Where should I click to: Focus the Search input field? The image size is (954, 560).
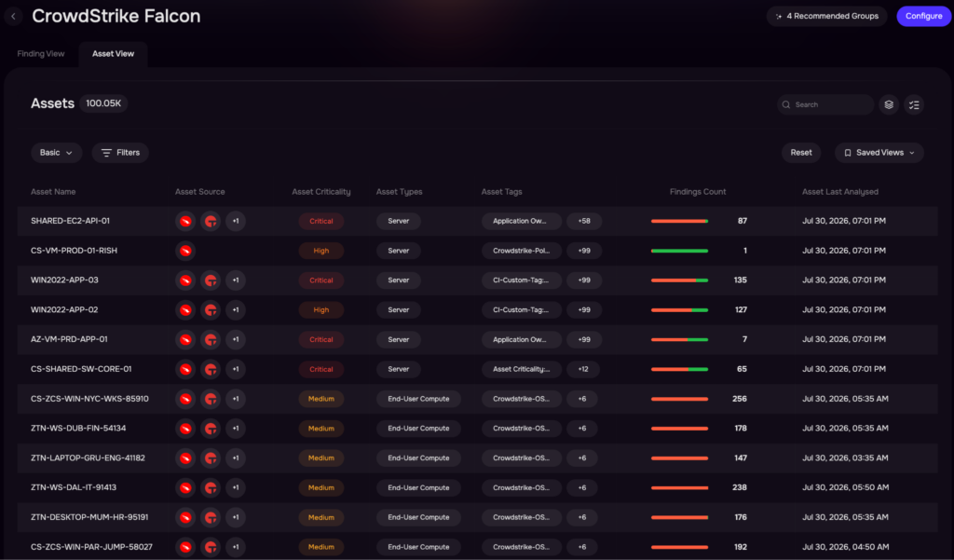pyautogui.click(x=825, y=104)
